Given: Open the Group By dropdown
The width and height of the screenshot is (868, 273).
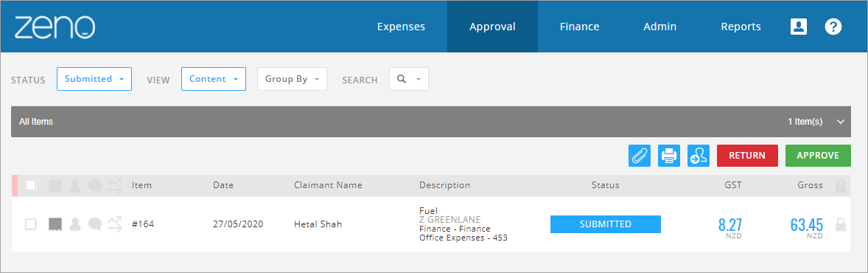Looking at the screenshot, I should point(292,79).
